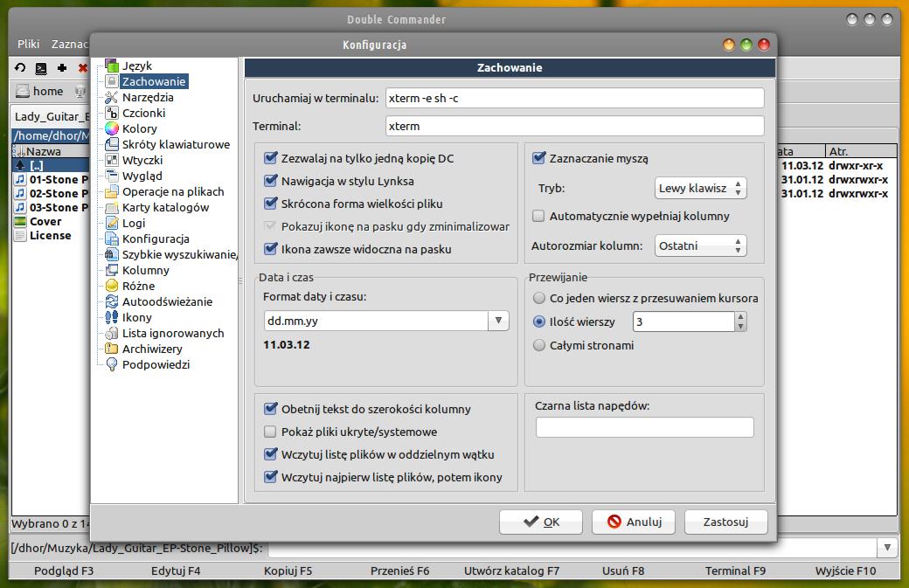Click the Archiwizery package icon
The width and height of the screenshot is (909, 588).
(112, 349)
